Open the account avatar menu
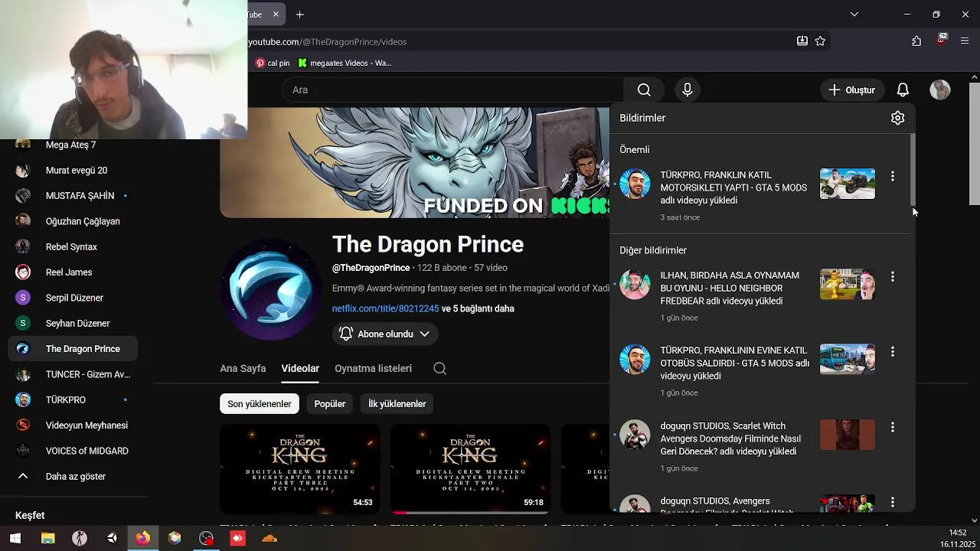 point(939,90)
